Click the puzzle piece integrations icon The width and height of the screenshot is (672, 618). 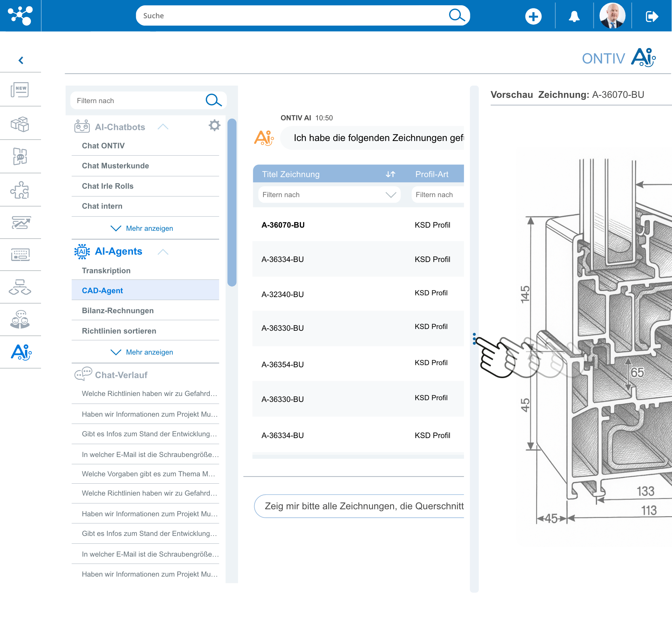click(x=20, y=190)
